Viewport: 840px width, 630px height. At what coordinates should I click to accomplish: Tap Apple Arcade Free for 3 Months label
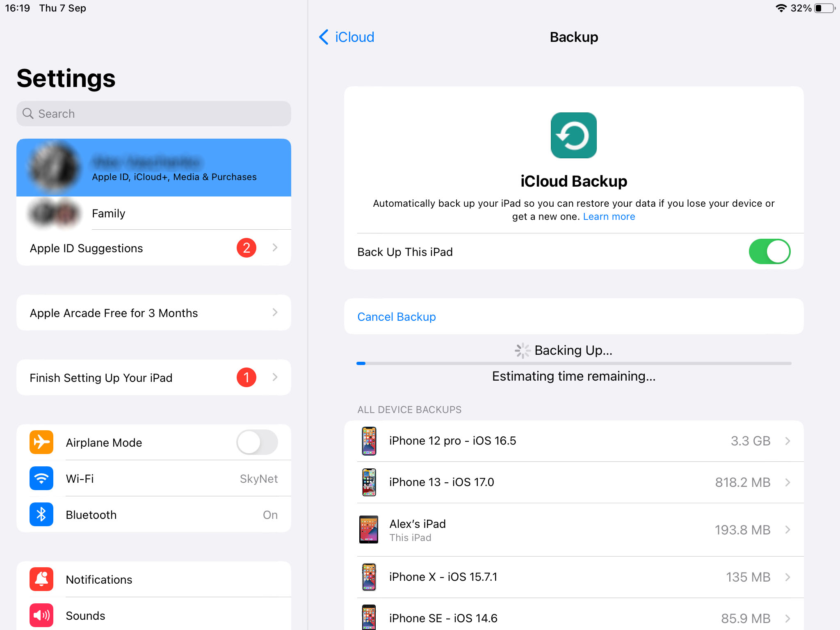tap(114, 313)
